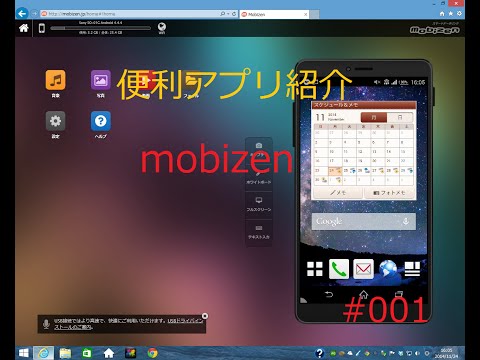480x360 pixels.
Task: Switch to Fullscreen mode
Action: (259, 204)
